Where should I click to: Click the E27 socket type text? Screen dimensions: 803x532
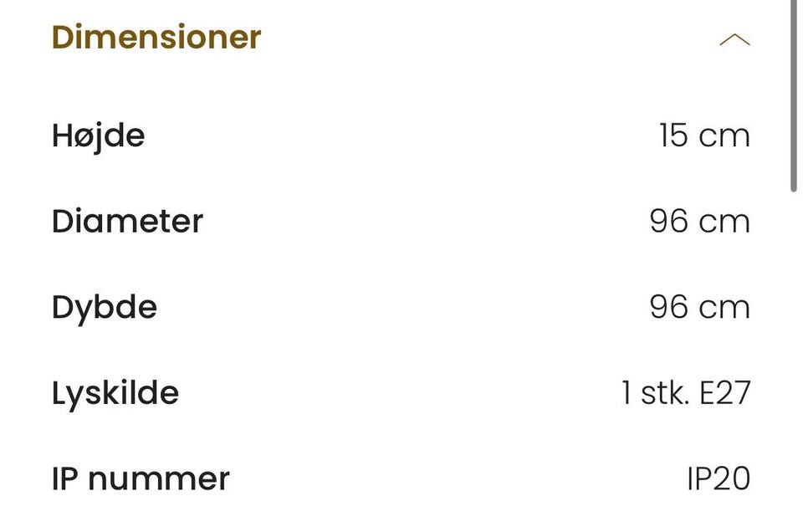(x=725, y=392)
